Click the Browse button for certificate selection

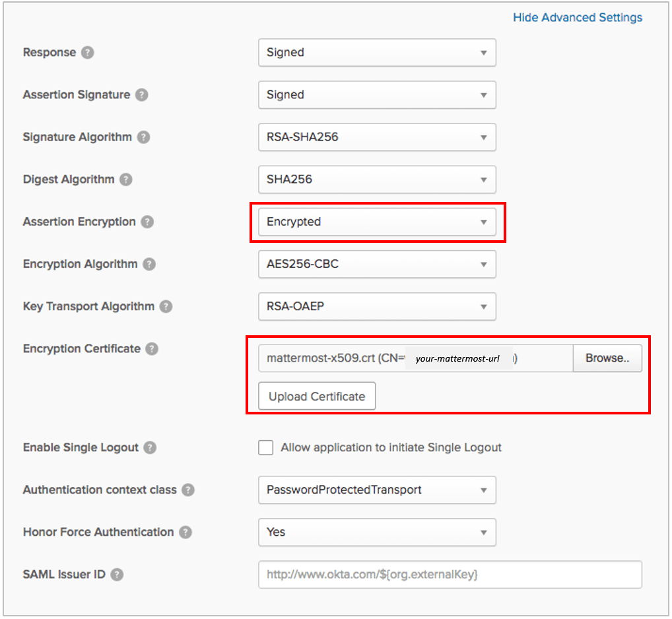[x=607, y=358]
